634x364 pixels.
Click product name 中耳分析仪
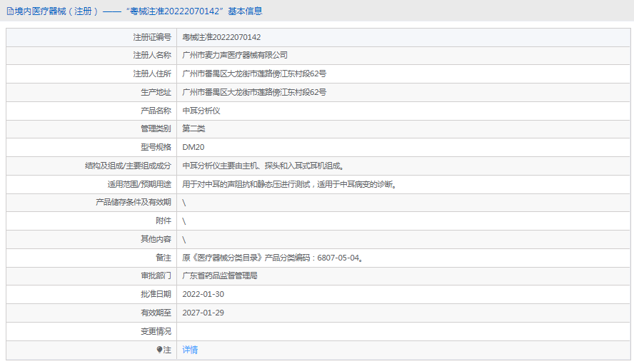point(201,111)
